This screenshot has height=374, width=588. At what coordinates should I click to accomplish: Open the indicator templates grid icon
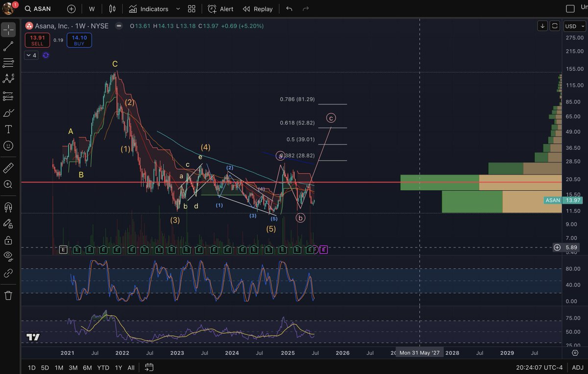point(192,9)
